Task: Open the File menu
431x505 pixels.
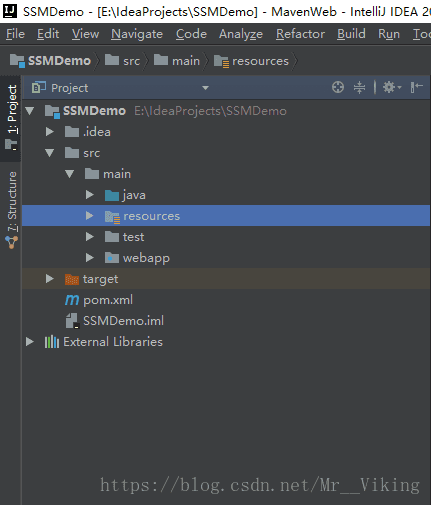Action: tap(15, 34)
